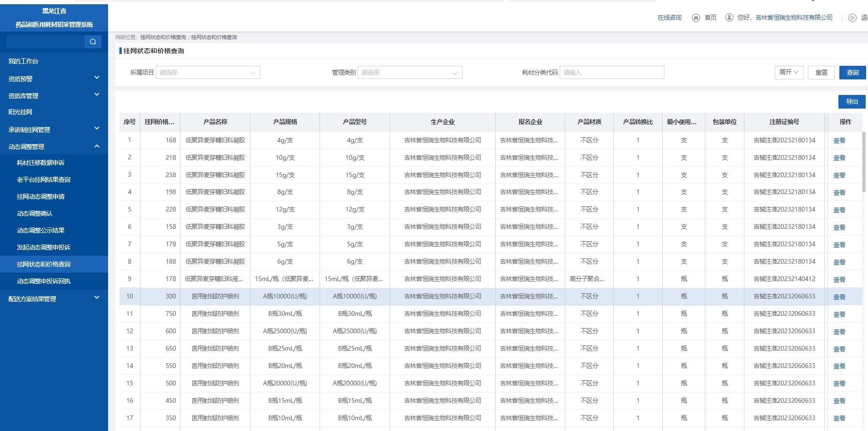Focus the sidebar search input

tap(46, 42)
